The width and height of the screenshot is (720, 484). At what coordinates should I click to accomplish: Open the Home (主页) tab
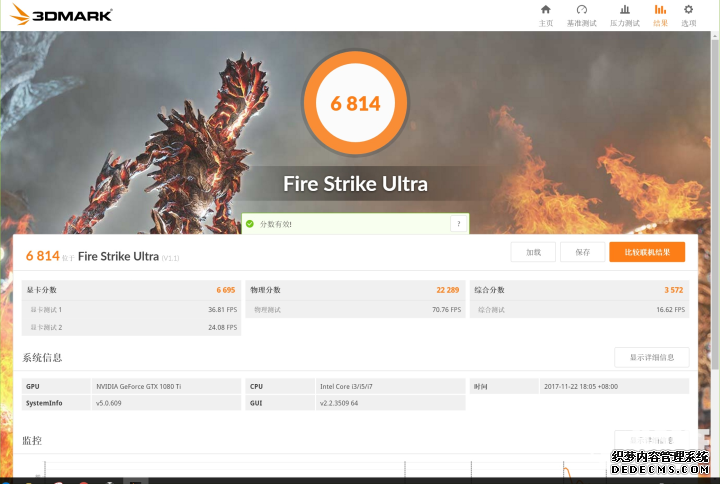pos(546,16)
